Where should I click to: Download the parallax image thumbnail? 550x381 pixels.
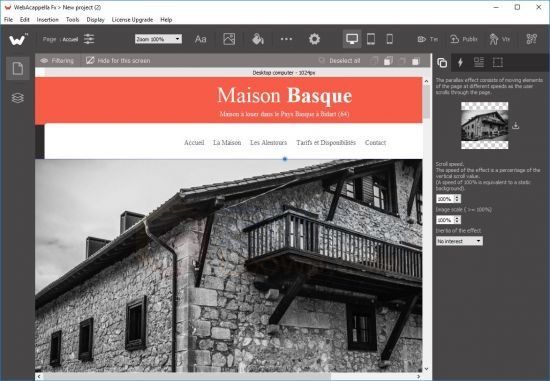click(x=515, y=125)
